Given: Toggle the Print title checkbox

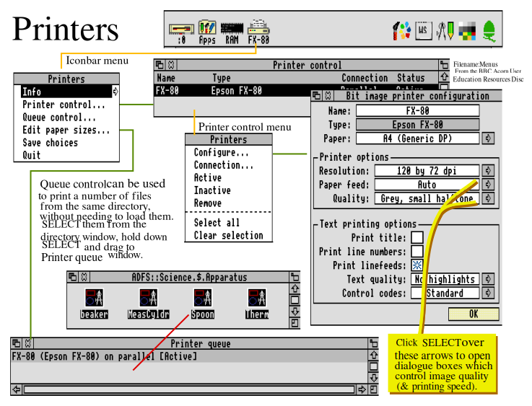Looking at the screenshot, I should point(417,237).
